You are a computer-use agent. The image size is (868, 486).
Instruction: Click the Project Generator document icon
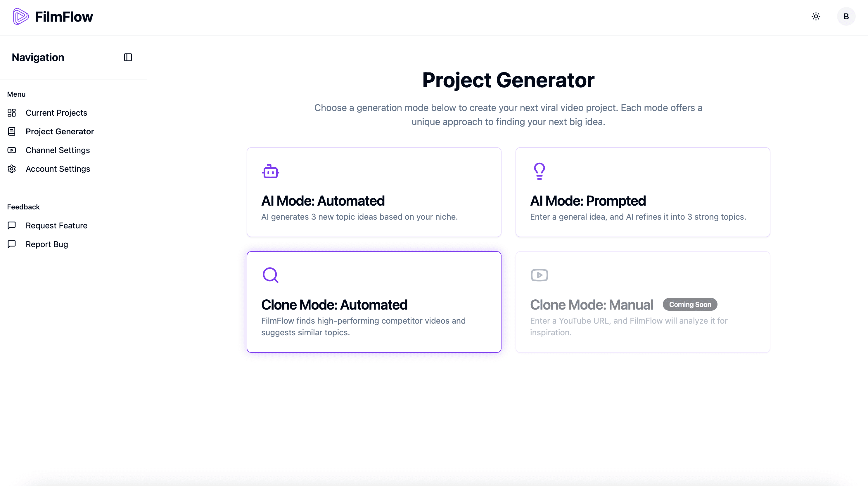[12, 131]
